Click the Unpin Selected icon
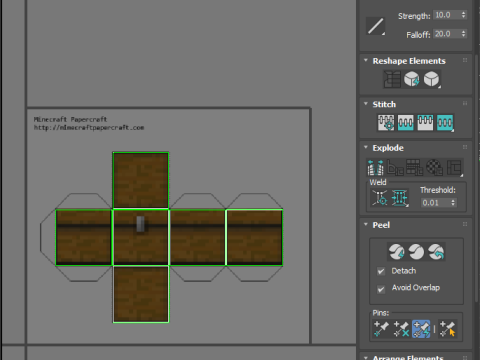This screenshot has width=480, height=360. [x=401, y=329]
